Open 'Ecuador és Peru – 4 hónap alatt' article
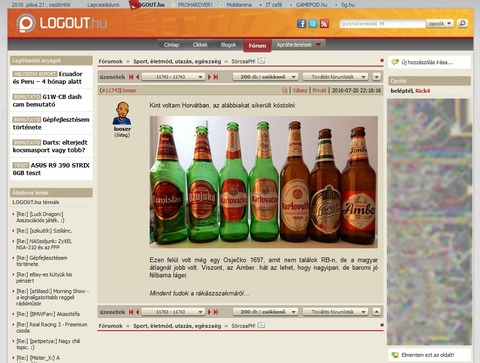 (x=47, y=78)
